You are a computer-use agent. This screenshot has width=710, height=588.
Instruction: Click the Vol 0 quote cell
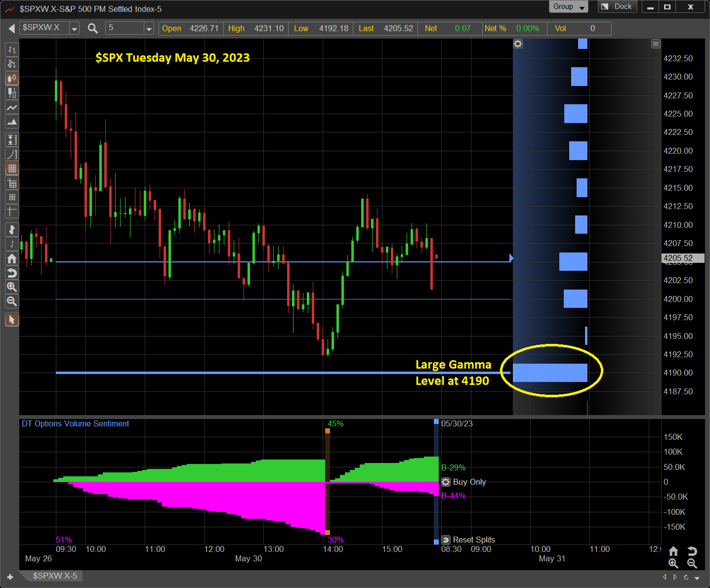tap(579, 29)
